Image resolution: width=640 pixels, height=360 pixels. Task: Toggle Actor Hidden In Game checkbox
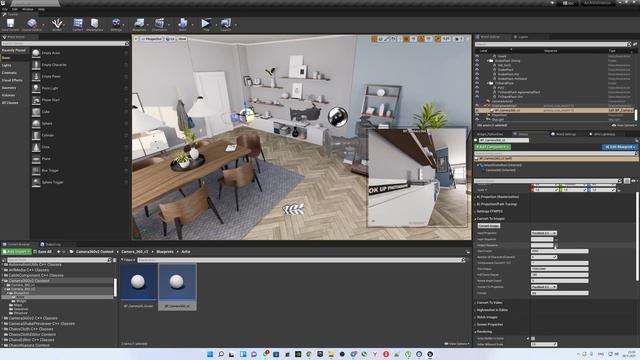pyautogui.click(x=533, y=338)
